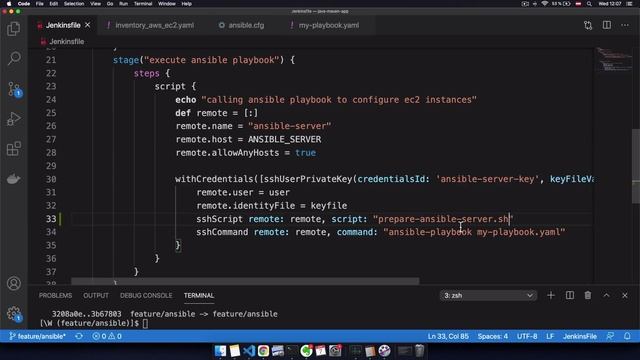Viewport: 640px width, 360px height.
Task: Open the Docker view in activity bar
Action: coord(13,179)
